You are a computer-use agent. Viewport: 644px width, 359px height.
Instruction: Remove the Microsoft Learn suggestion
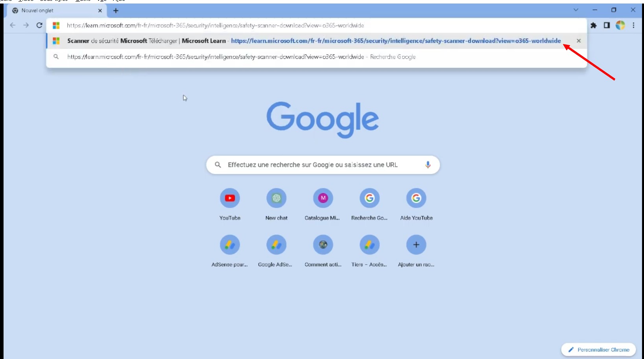click(x=579, y=41)
